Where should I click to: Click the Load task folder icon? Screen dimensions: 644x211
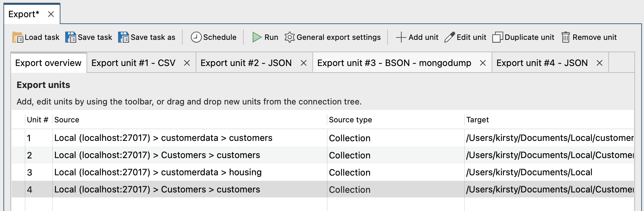coord(18,37)
